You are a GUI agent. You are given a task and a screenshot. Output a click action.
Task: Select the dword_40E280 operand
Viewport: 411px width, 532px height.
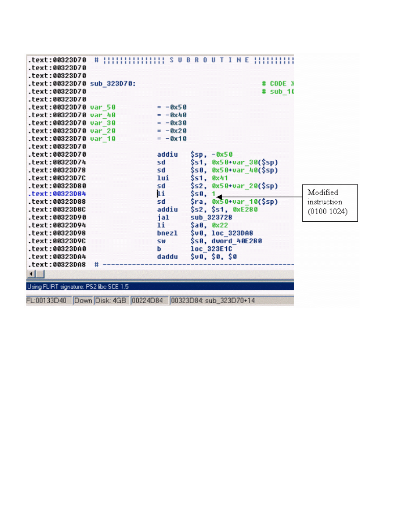point(236,241)
